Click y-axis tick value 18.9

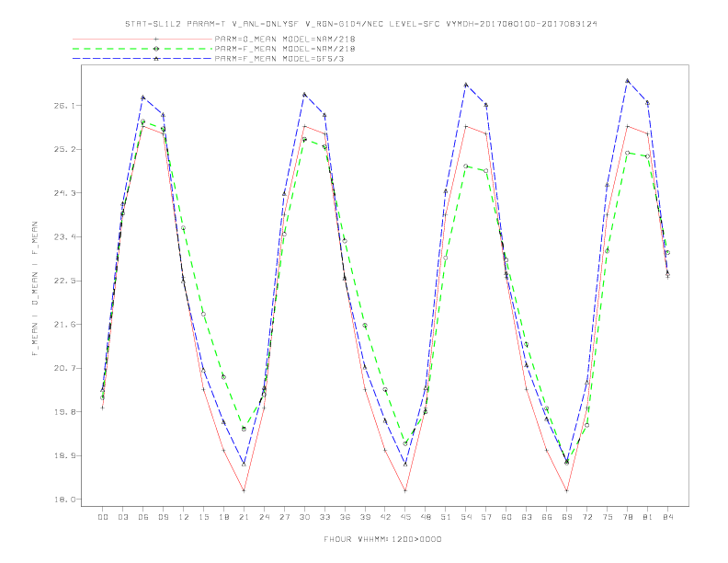pyautogui.click(x=64, y=455)
